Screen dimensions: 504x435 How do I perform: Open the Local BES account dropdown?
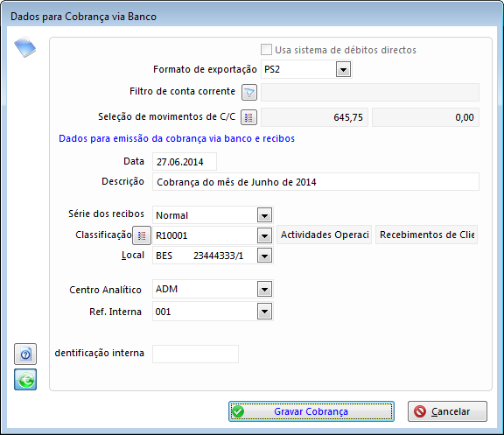point(264,256)
